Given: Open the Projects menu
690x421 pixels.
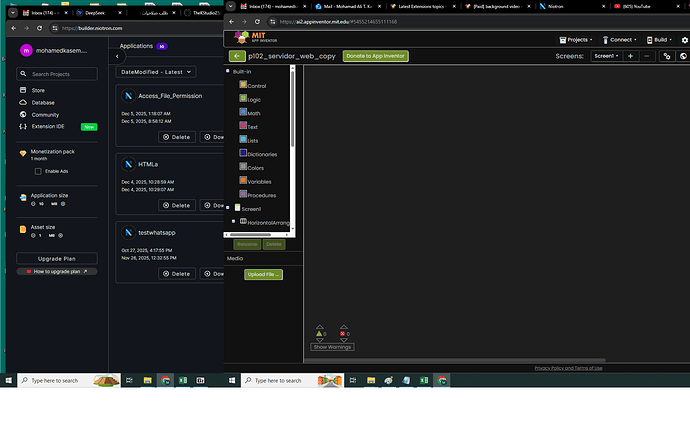Looking at the screenshot, I should pyautogui.click(x=574, y=40).
